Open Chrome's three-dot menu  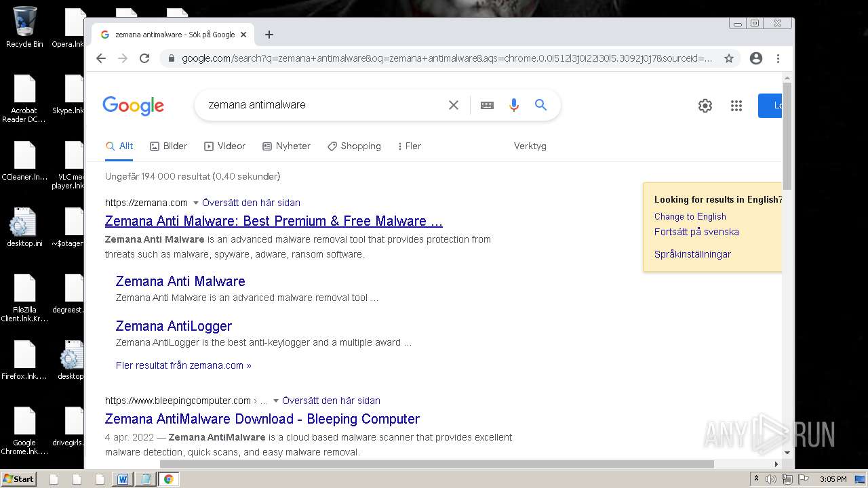click(x=778, y=58)
